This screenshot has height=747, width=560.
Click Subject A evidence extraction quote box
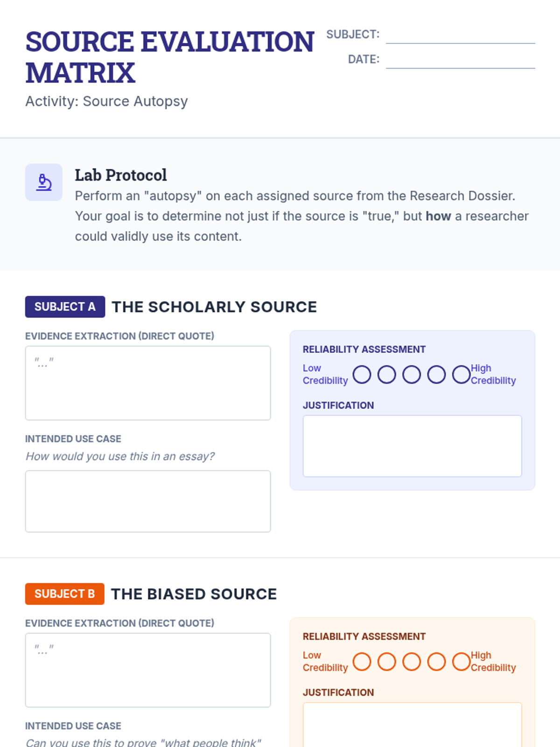pyautogui.click(x=148, y=383)
